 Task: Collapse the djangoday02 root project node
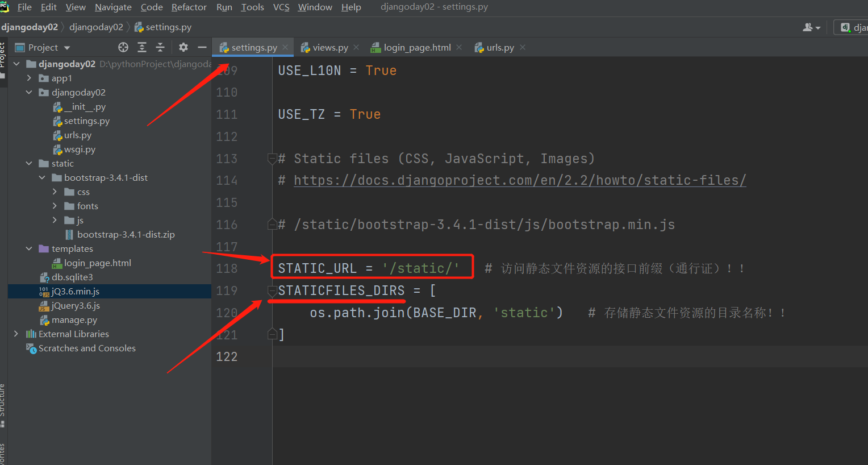[16, 64]
